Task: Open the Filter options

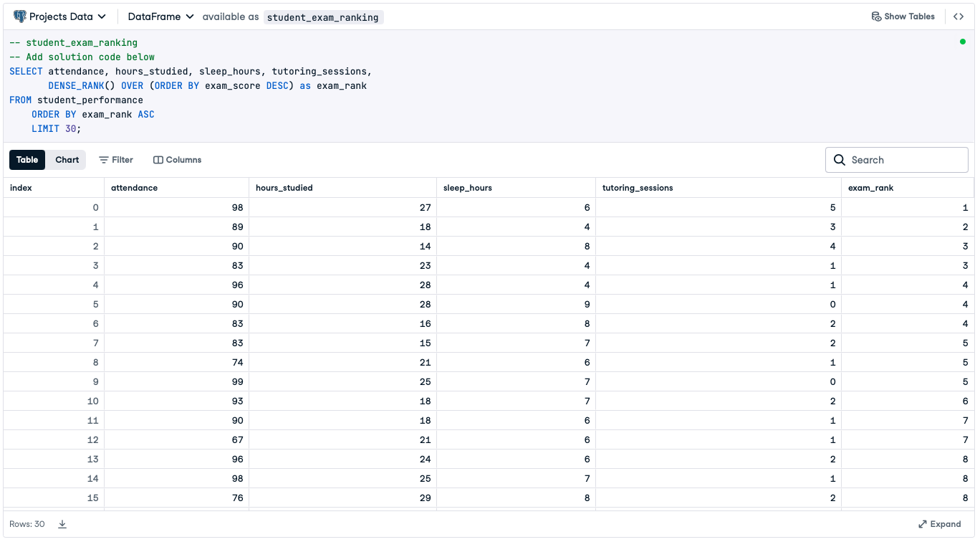Action: 116,160
